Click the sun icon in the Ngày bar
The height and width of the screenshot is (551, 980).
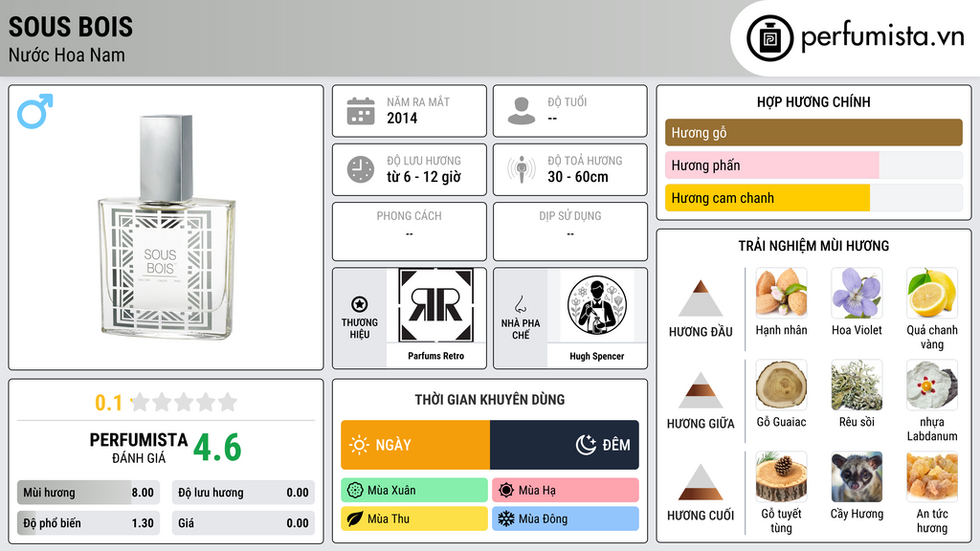[359, 445]
